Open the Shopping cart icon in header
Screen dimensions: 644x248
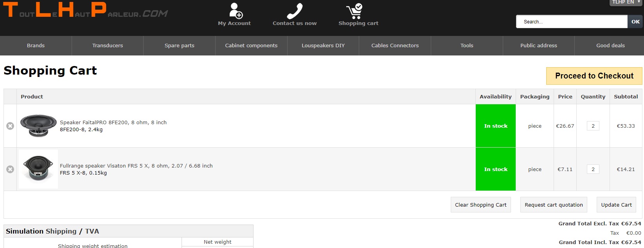point(354,11)
